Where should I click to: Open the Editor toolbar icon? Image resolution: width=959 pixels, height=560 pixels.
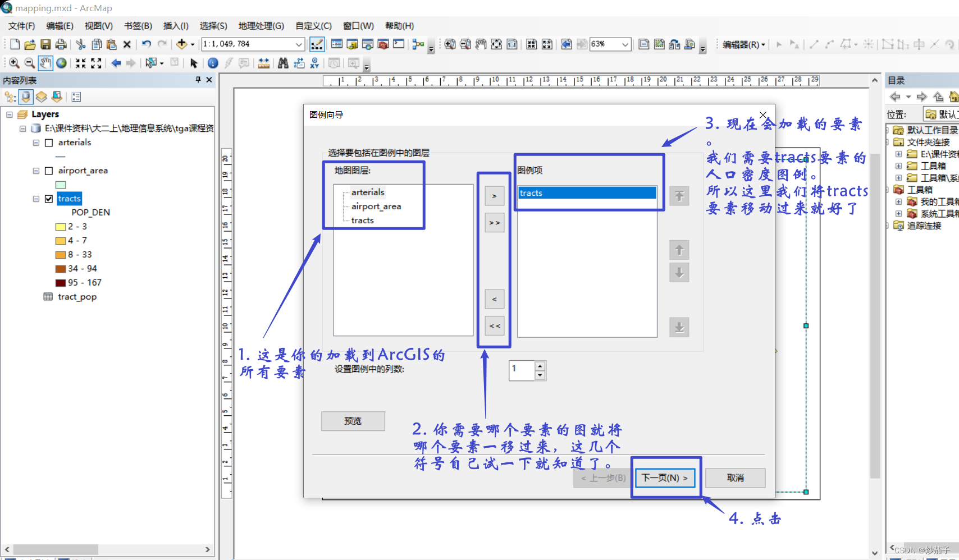[x=317, y=44]
